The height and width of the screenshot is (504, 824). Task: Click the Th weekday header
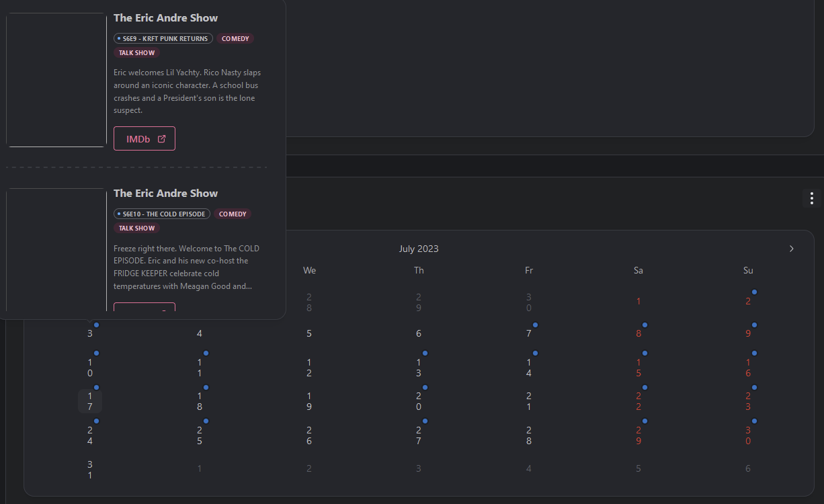419,270
